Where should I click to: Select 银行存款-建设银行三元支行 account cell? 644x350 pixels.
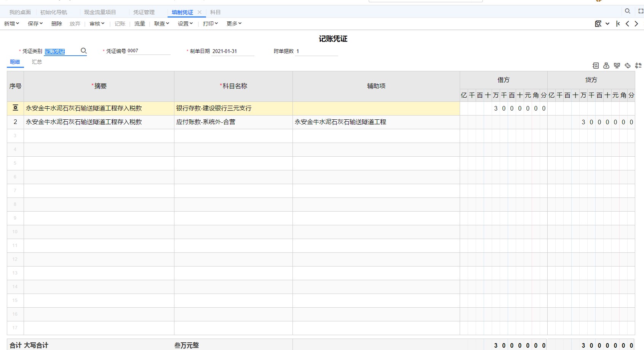[x=233, y=108]
